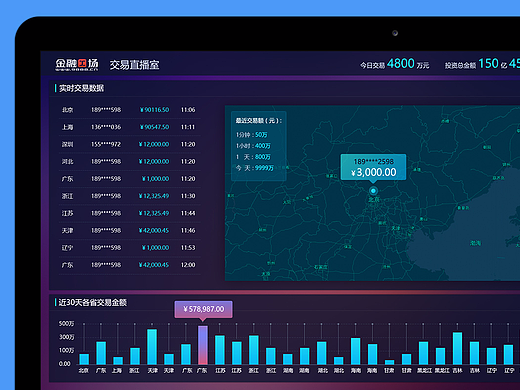Select phone number 136****036 in the table
This screenshot has height=390, width=520.
[106, 127]
